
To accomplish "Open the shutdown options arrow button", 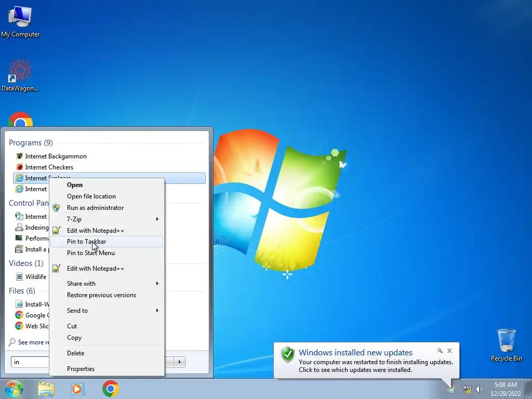I will coord(179,362).
